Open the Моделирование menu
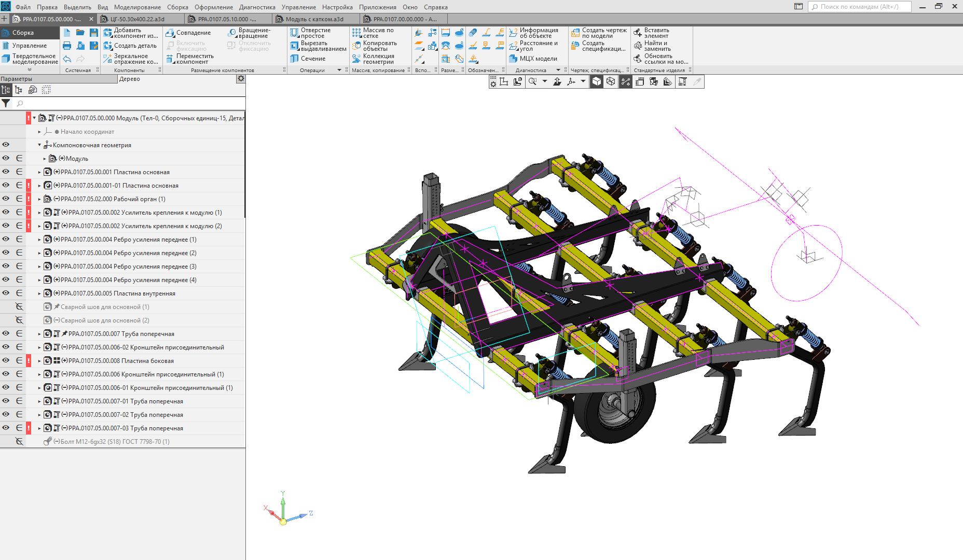Screen dimensions: 963x560 [x=137, y=7]
